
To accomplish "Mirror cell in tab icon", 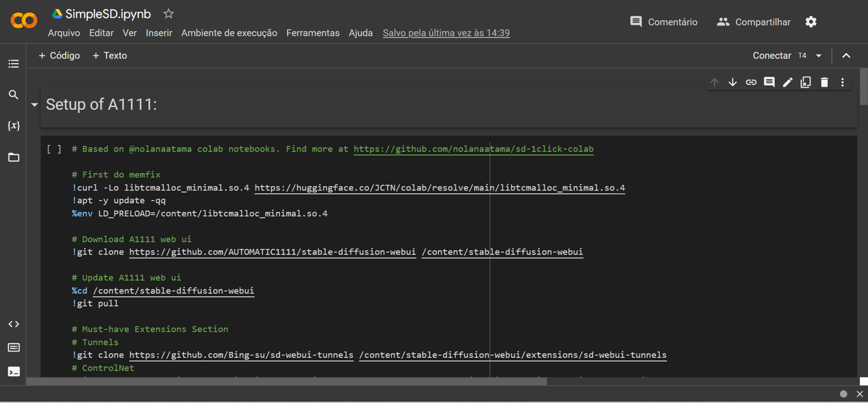I will click(806, 82).
